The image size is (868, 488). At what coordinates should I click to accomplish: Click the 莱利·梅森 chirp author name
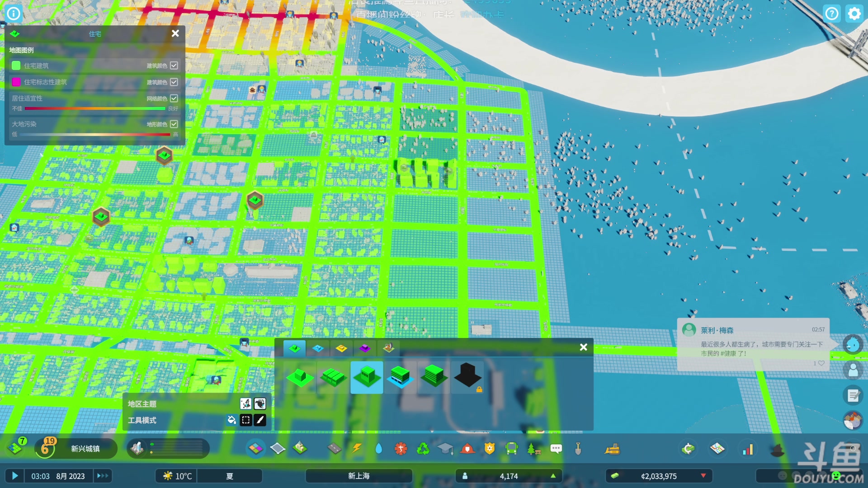coord(717,330)
